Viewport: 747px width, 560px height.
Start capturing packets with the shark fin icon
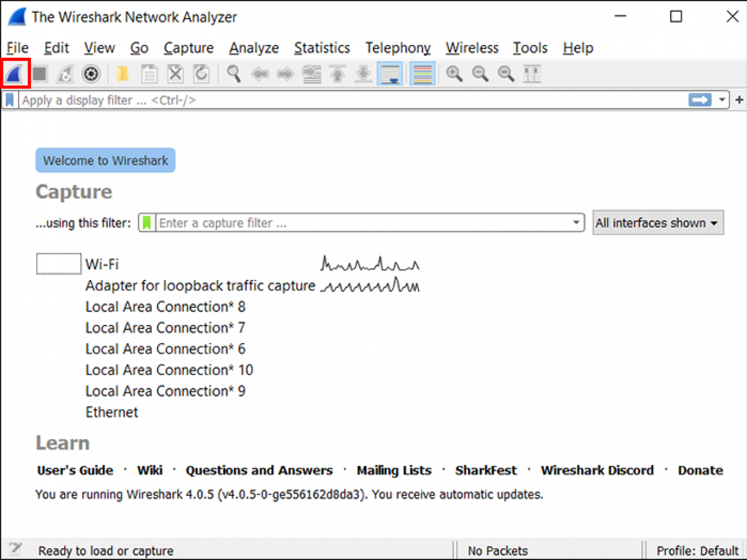(15, 73)
